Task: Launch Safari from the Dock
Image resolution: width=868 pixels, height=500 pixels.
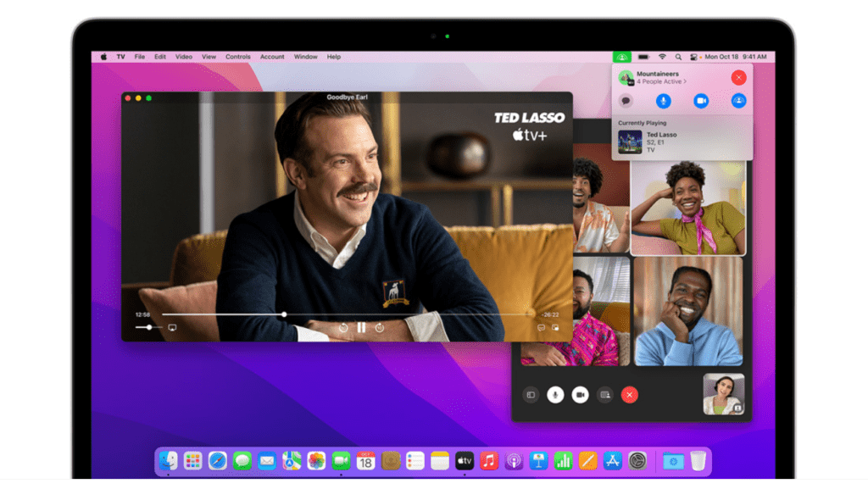Action: coord(218,461)
